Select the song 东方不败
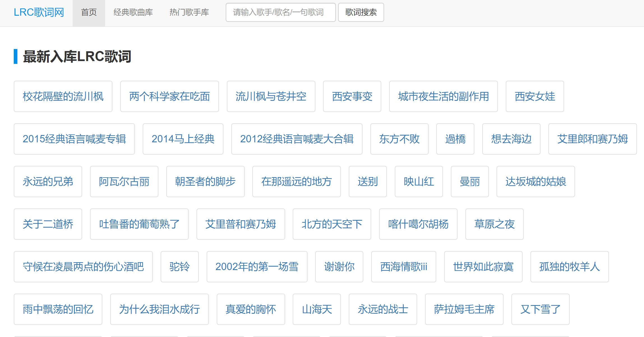Viewport: 644px width, 337px height. (x=399, y=139)
